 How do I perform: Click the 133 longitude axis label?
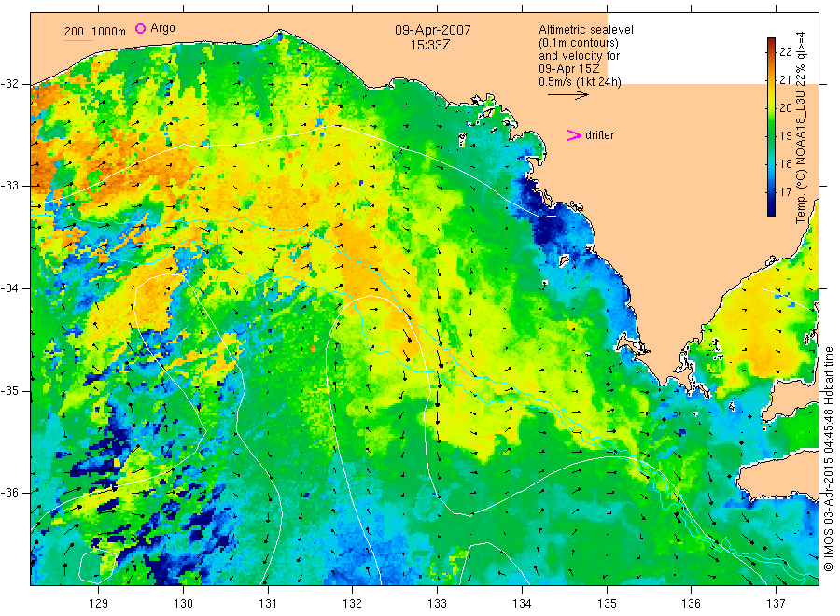coord(437,604)
